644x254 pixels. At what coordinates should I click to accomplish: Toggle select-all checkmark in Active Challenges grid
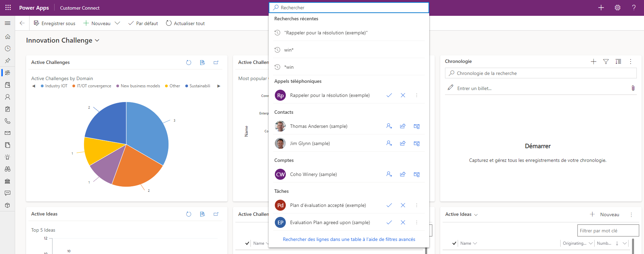tap(247, 243)
